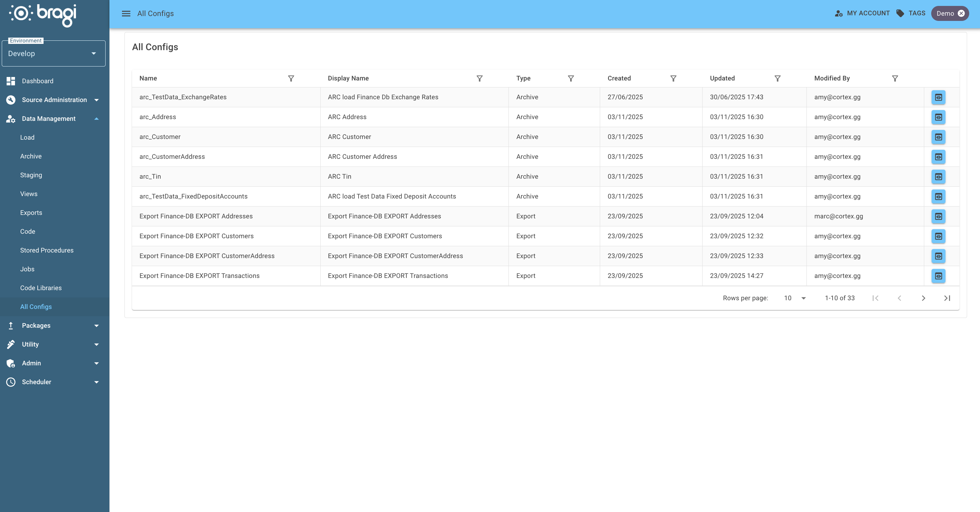Filter the Name column

tap(291, 78)
